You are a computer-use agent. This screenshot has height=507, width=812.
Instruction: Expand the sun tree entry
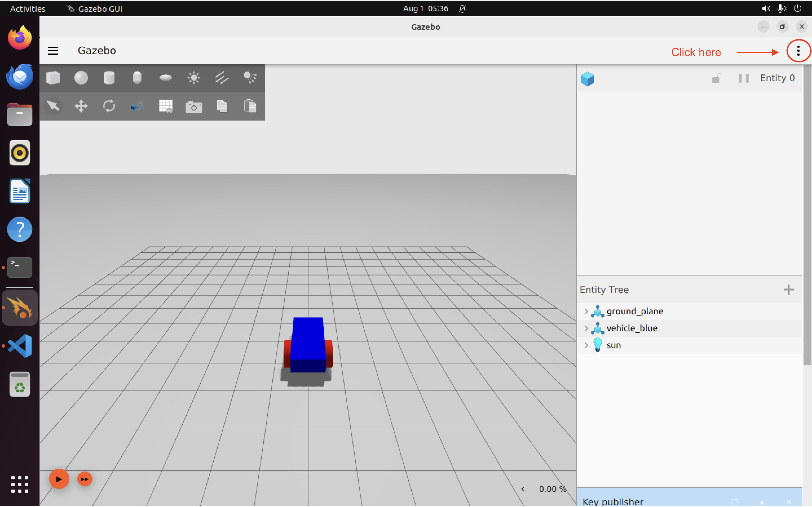point(586,345)
